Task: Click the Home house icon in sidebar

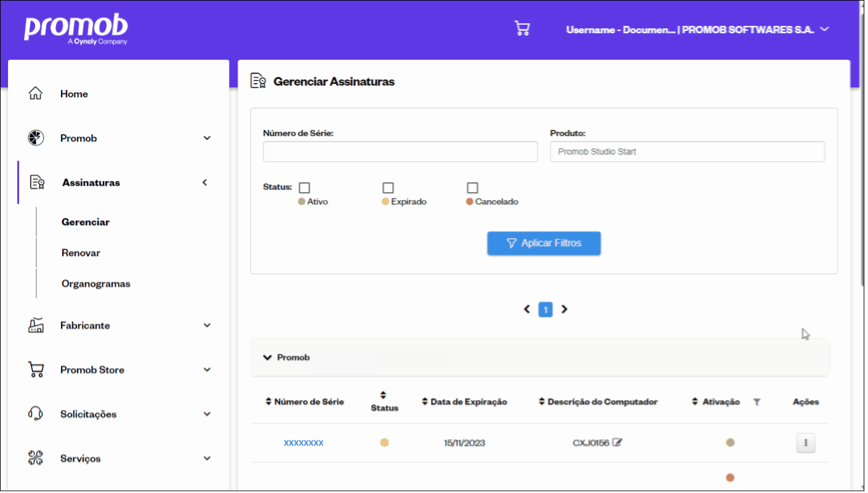Action: click(x=36, y=94)
